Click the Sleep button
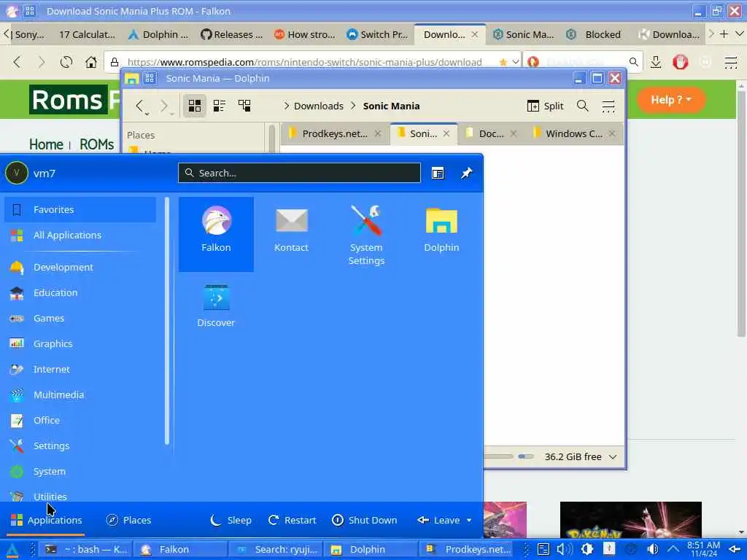 (231, 520)
